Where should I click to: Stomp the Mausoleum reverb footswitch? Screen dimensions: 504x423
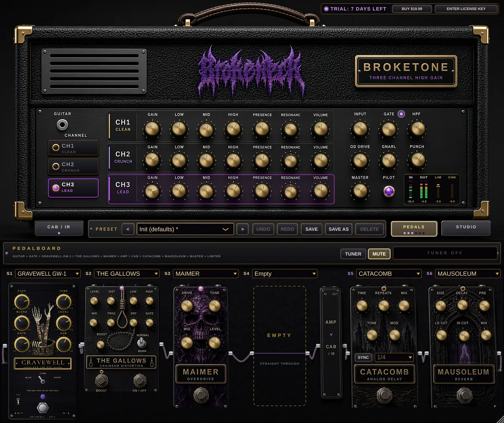(464, 395)
